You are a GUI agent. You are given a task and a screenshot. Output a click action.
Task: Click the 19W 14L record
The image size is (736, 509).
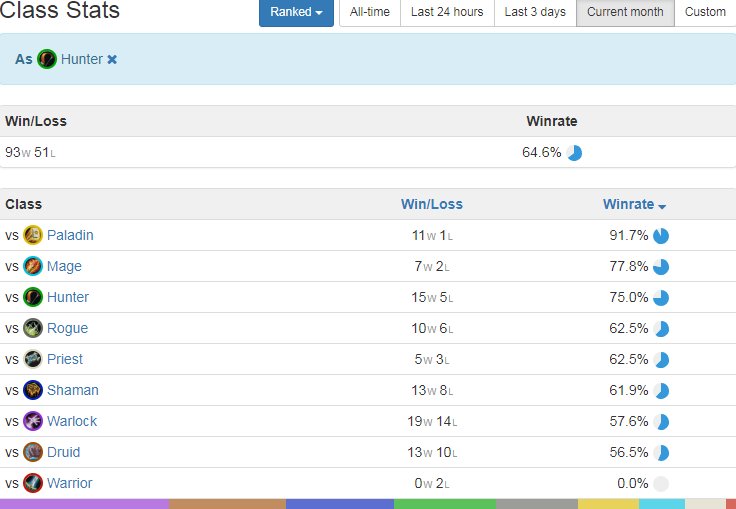tap(432, 421)
